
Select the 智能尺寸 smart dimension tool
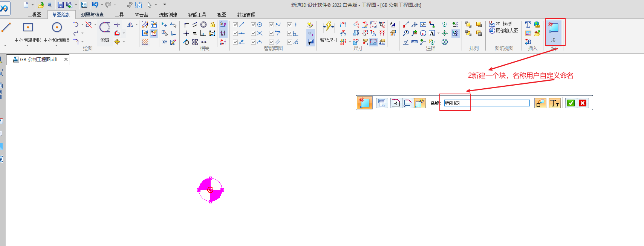[x=328, y=32]
